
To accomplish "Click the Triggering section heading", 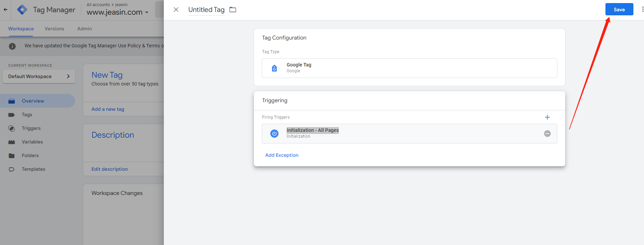I will coord(275,101).
